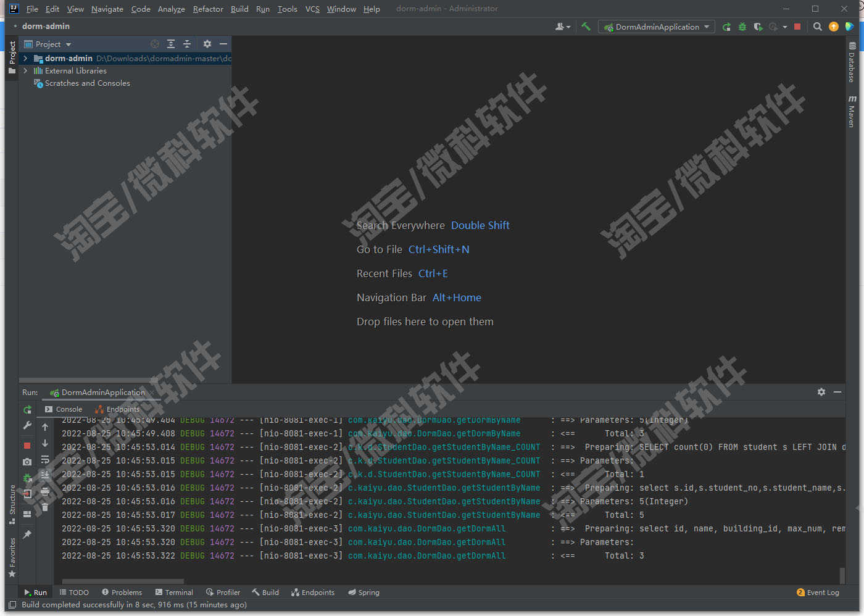Toggle scroll to end in console
864x616 pixels.
coord(45,475)
